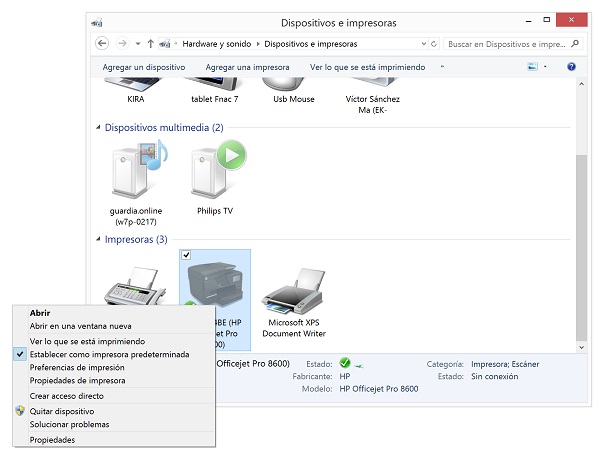
Task: Focus the Buscar en Dispositivos search field
Action: 513,44
